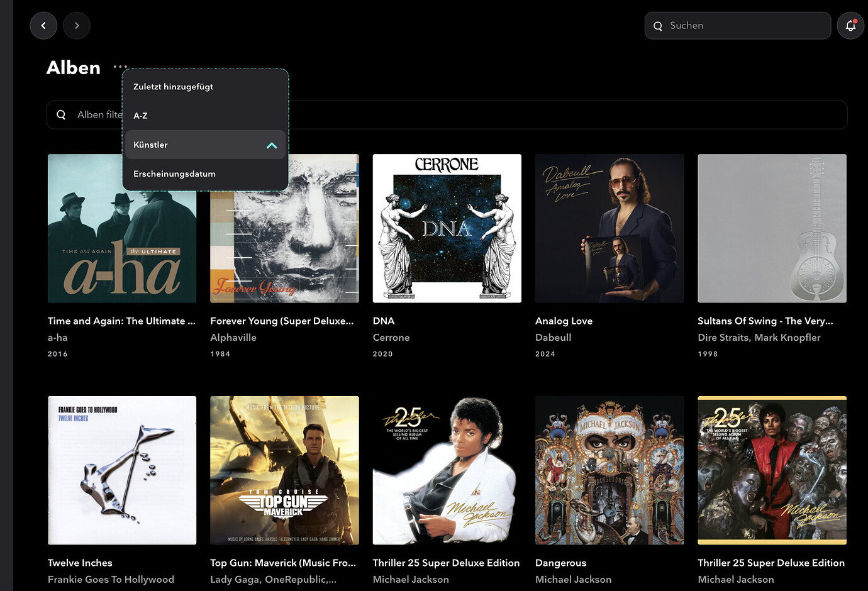868x591 pixels.
Task: Click the DNA album title
Action: click(x=384, y=321)
